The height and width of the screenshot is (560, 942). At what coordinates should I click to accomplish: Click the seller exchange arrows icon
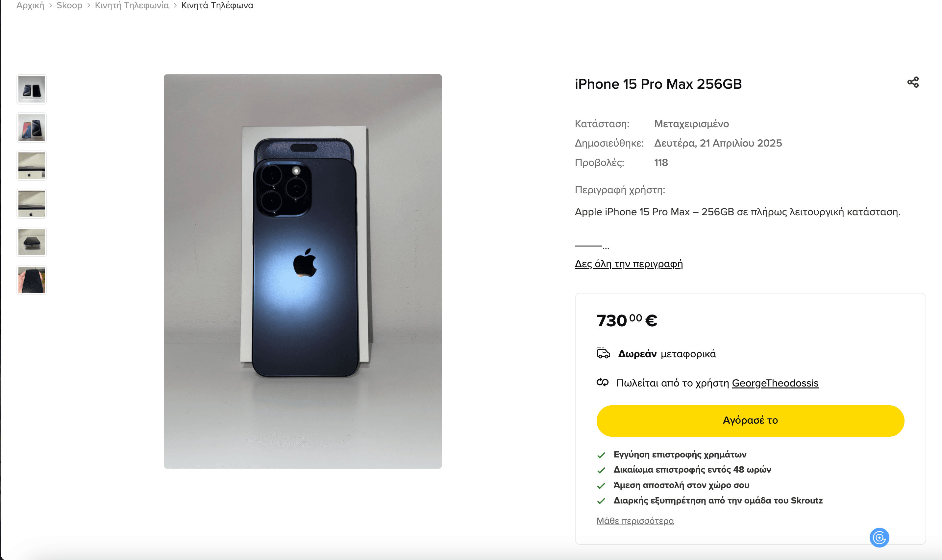[x=602, y=383]
